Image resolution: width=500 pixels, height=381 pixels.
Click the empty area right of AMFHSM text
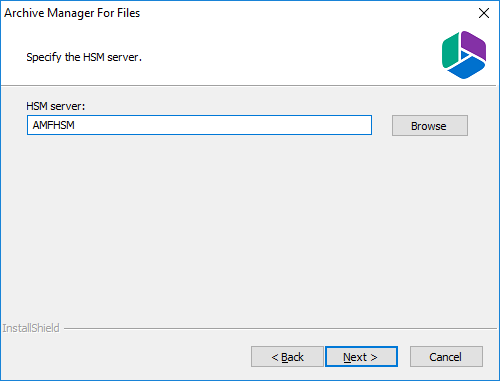223,125
